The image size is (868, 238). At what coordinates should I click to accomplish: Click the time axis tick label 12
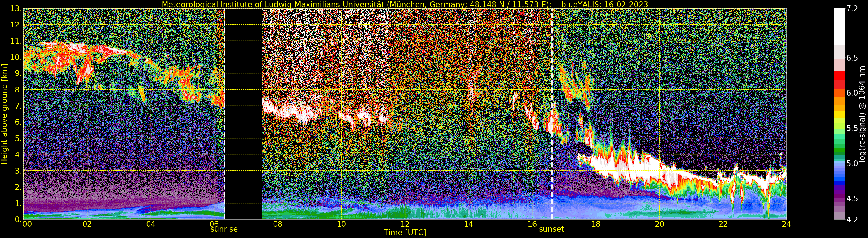[405, 224]
